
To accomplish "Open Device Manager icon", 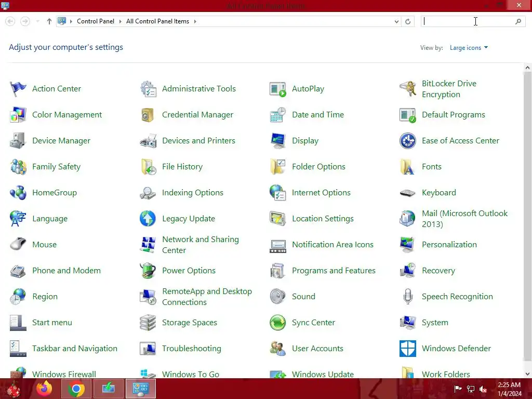I will click(x=18, y=141).
